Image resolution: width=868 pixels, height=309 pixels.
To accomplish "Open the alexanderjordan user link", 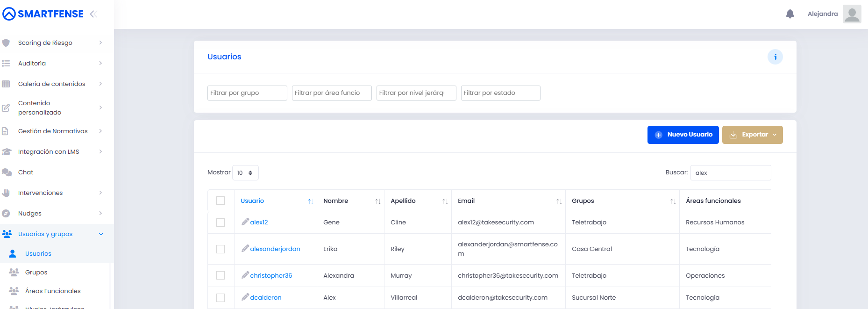I will tap(275, 249).
